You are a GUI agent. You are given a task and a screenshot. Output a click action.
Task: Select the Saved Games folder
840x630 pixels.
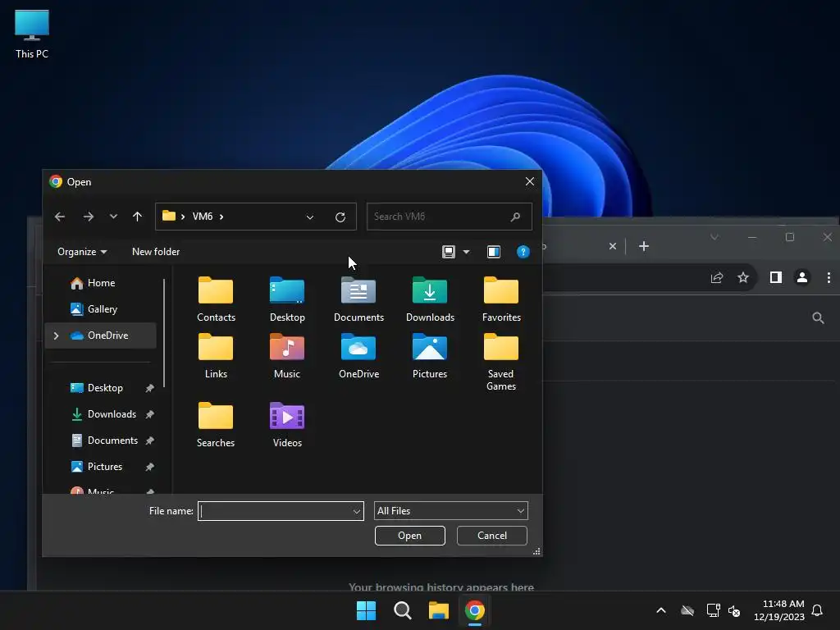pyautogui.click(x=501, y=362)
